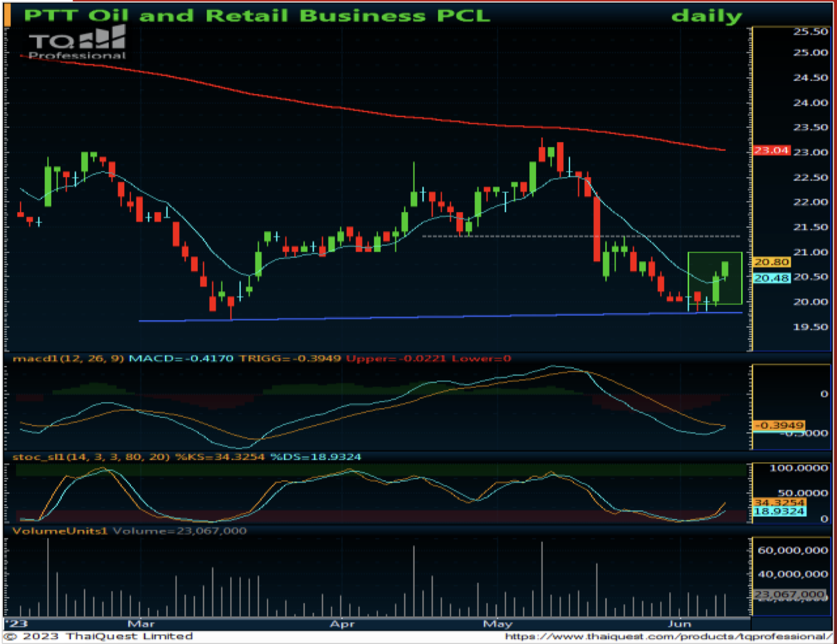
Task: Open the thaiquest.com tqprofessional URL
Action: (669, 636)
